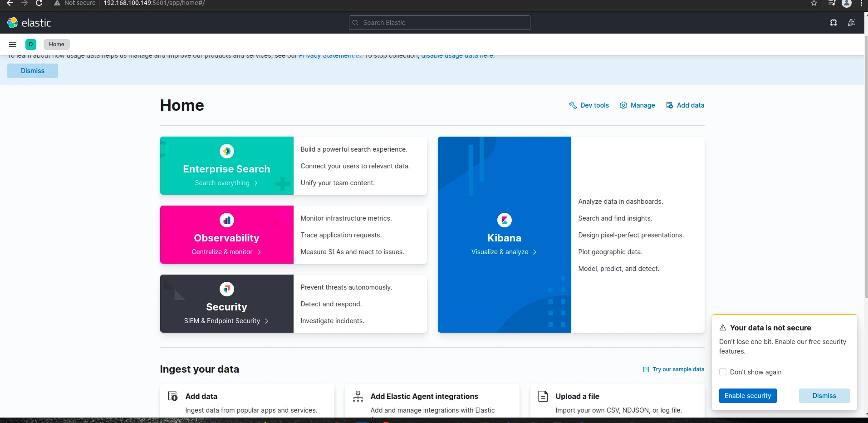Click the Security shield icon on the dark card
The height and width of the screenshot is (423, 868).
226,289
